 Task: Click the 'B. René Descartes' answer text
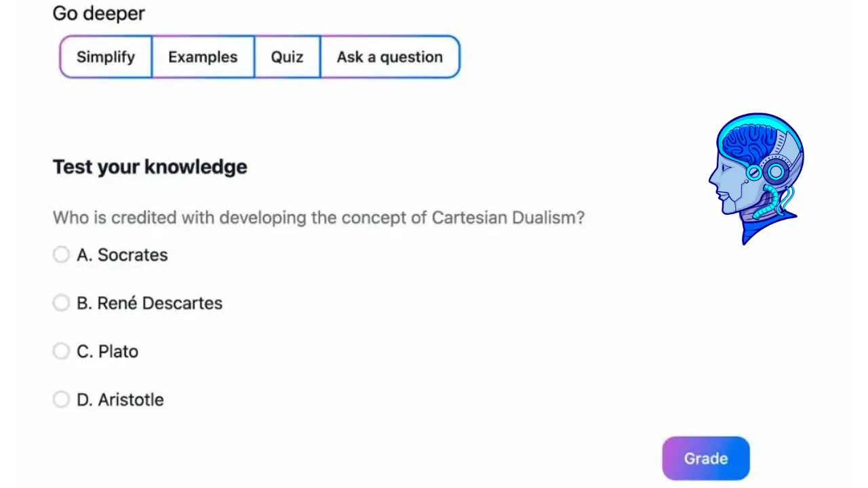point(149,303)
